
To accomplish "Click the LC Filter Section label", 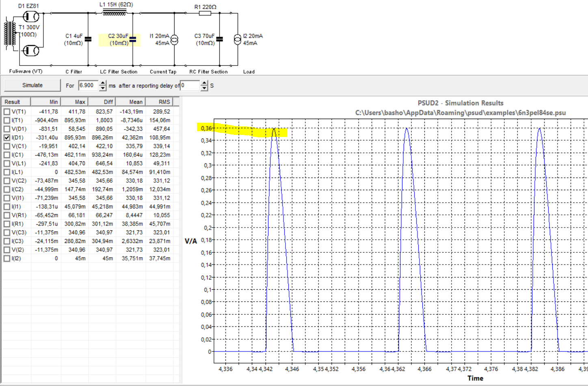I will tap(119, 72).
